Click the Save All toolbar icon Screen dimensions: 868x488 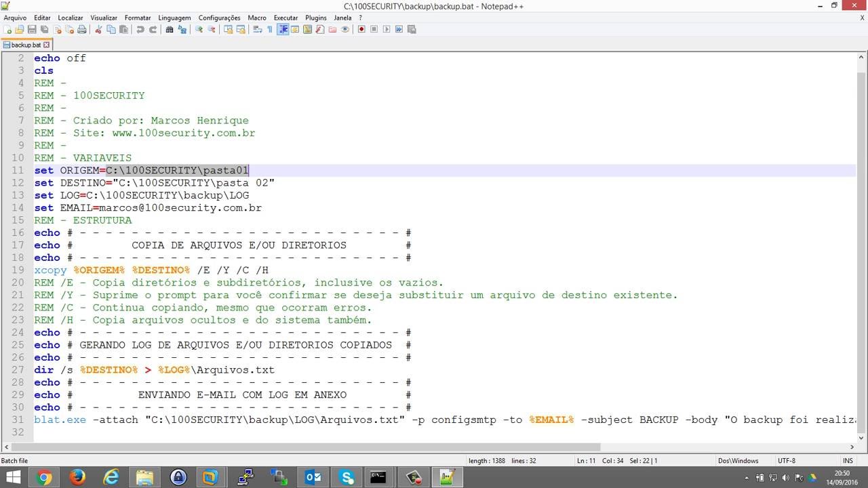(44, 30)
